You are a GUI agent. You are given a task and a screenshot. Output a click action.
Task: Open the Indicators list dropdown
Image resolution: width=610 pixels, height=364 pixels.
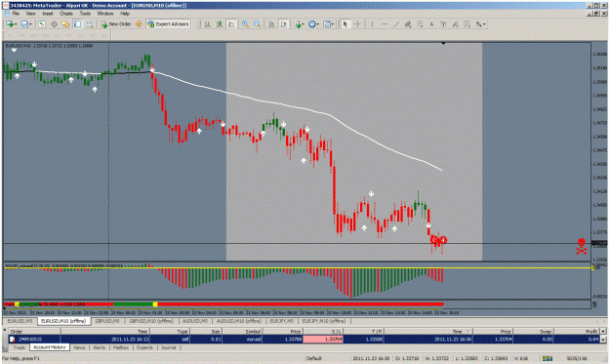[x=299, y=24]
